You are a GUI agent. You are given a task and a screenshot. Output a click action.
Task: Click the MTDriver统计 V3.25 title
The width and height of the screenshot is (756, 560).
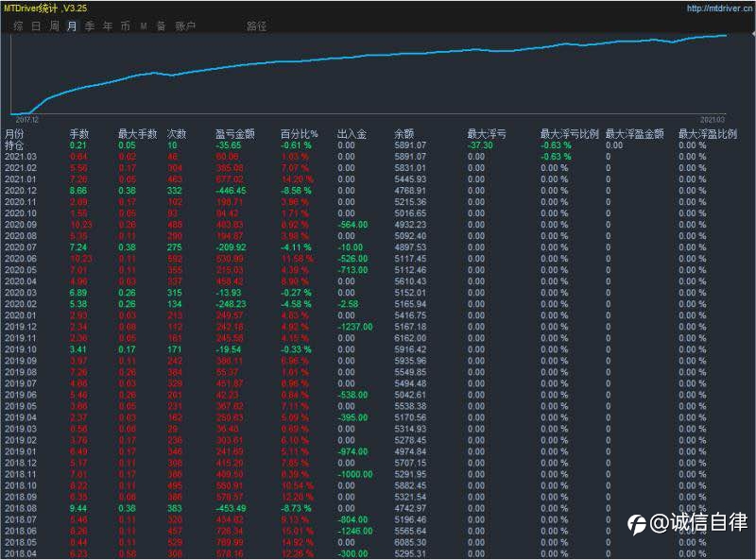coord(45,8)
